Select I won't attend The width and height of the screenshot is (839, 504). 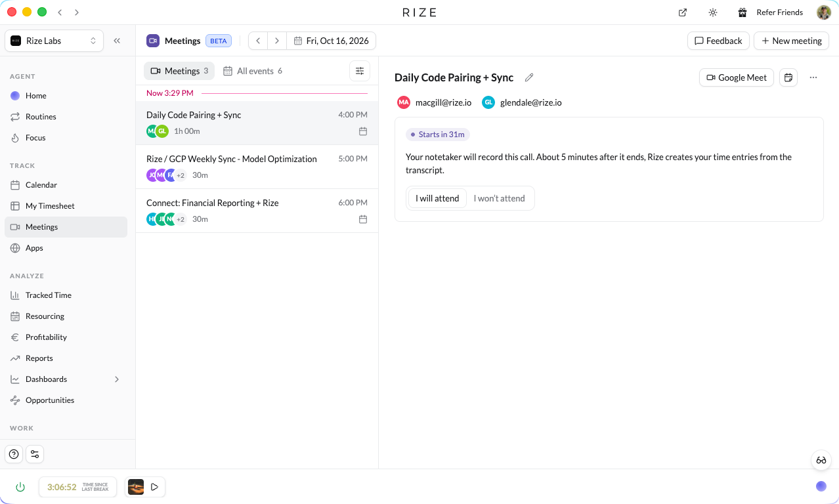500,198
